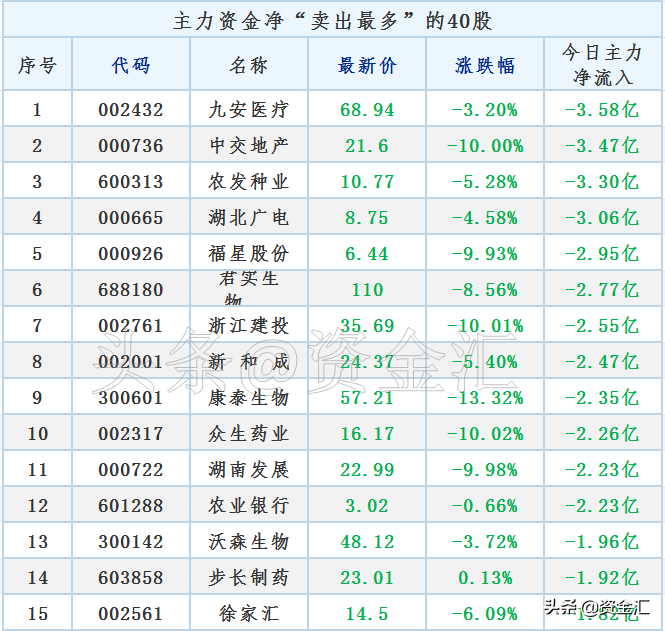Click the 今日主力净流入 column header
The image size is (665, 631).
[603, 65]
